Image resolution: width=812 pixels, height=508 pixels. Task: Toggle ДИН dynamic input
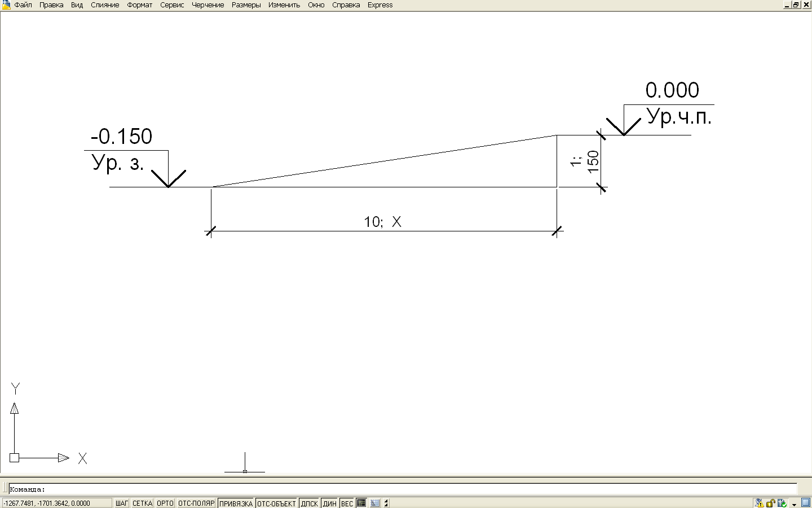point(330,503)
